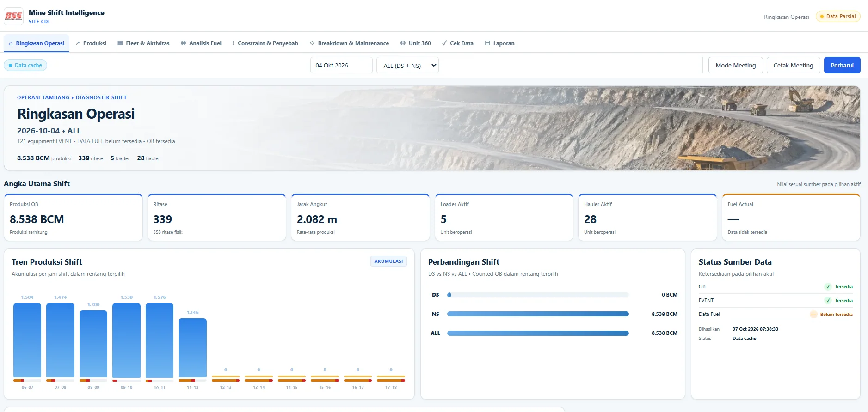The width and height of the screenshot is (868, 412).
Task: Click the Status Sumber Data heading
Action: click(735, 262)
